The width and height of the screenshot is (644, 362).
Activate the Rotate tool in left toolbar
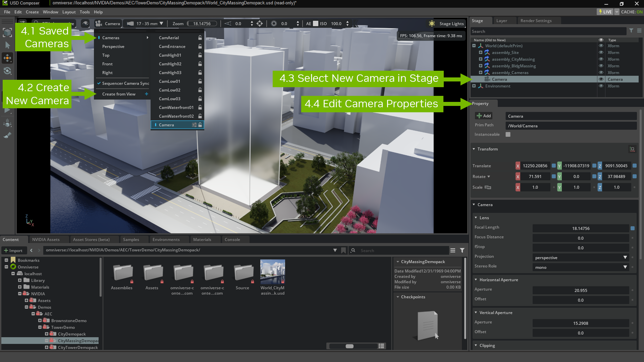point(7,71)
